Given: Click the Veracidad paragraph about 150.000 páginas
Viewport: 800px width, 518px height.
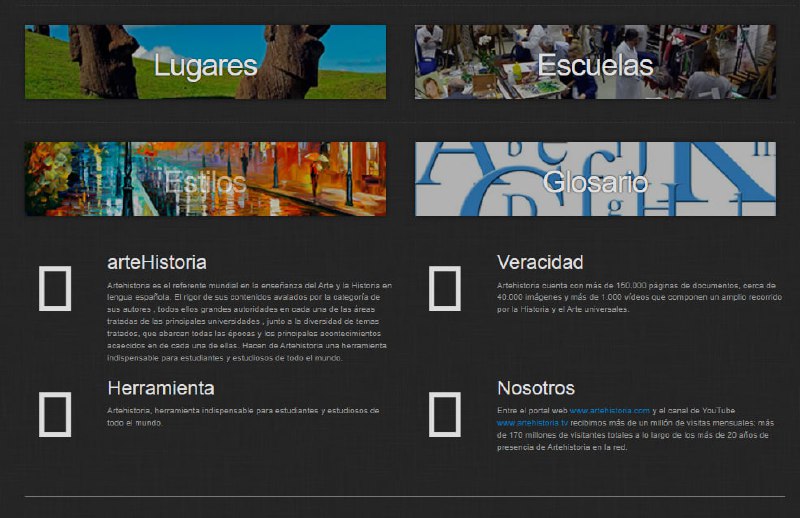Looking at the screenshot, I should tap(638, 297).
